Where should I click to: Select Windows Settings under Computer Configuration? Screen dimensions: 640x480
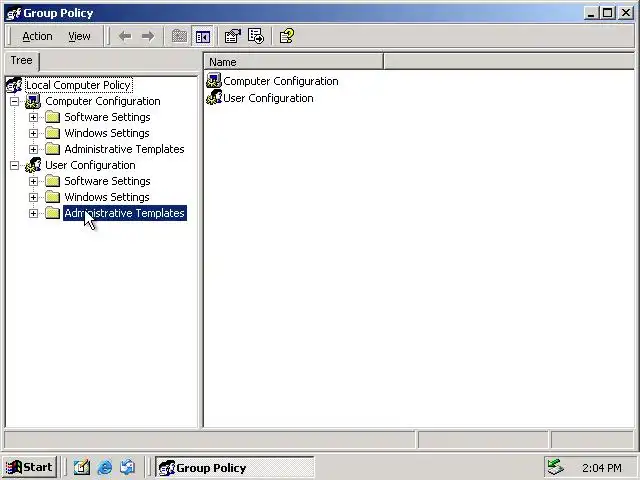[107, 133]
